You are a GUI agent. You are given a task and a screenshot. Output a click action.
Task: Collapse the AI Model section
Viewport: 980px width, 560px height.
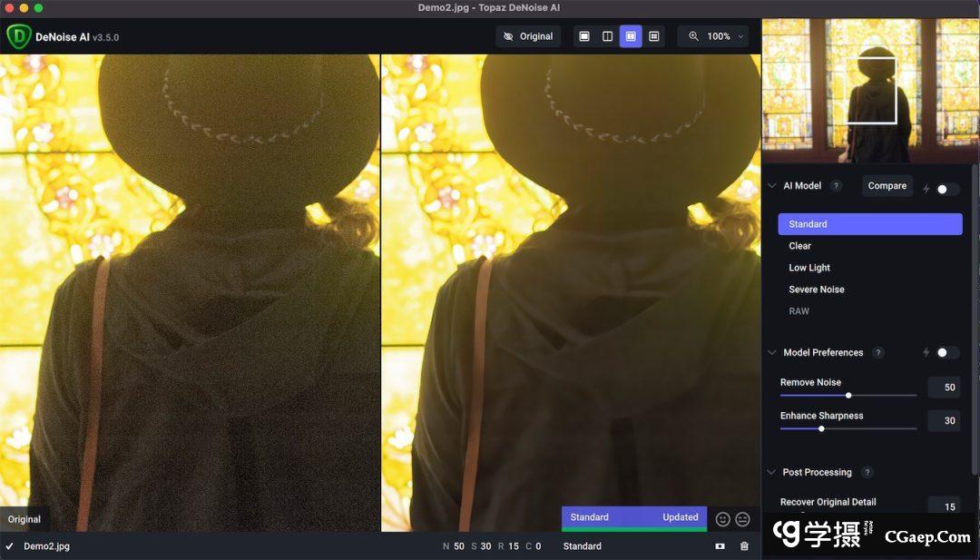[772, 186]
